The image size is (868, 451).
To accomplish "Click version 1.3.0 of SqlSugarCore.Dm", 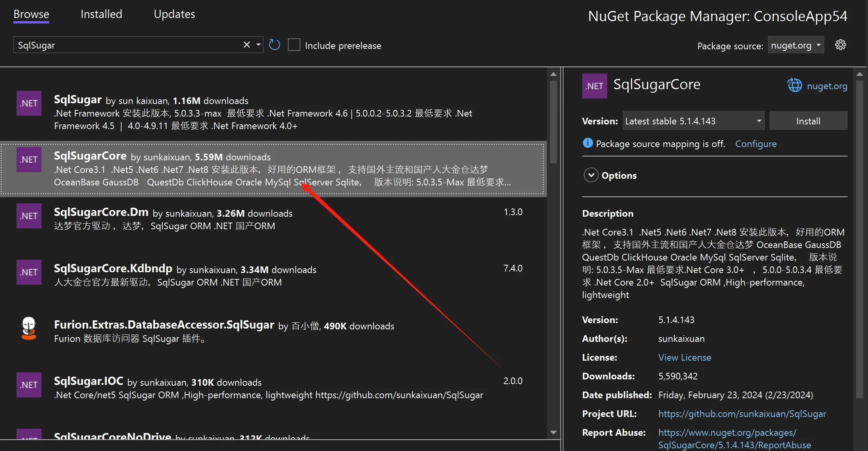I will coord(513,212).
